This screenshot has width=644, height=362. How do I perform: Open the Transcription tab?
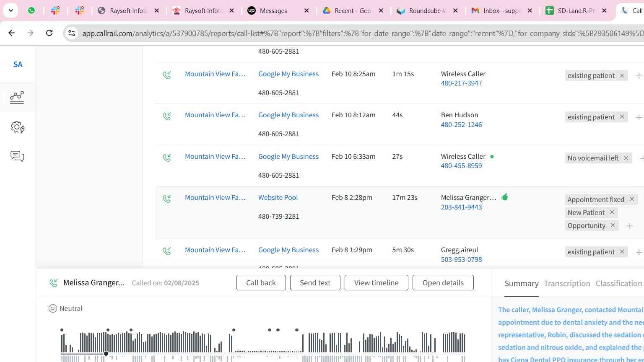[567, 284]
